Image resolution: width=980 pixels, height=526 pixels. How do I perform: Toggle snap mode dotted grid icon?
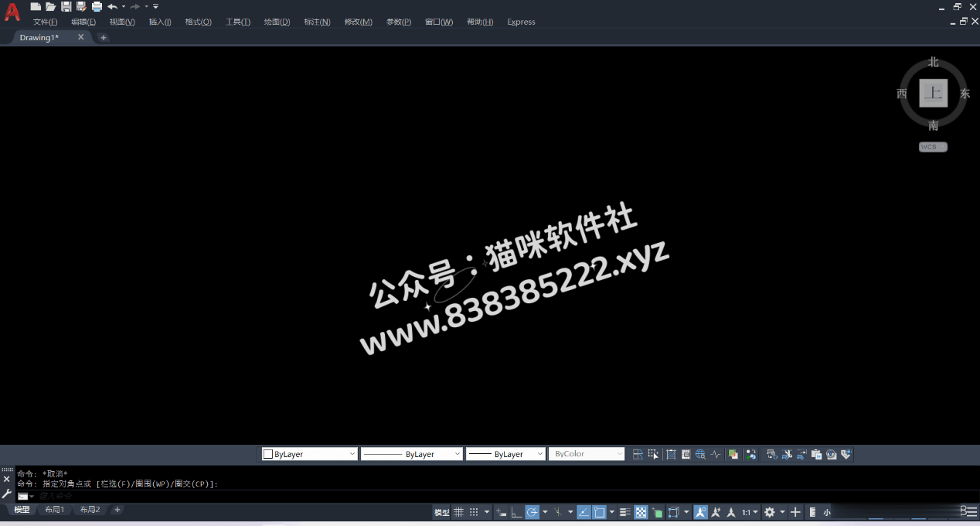[474, 512]
